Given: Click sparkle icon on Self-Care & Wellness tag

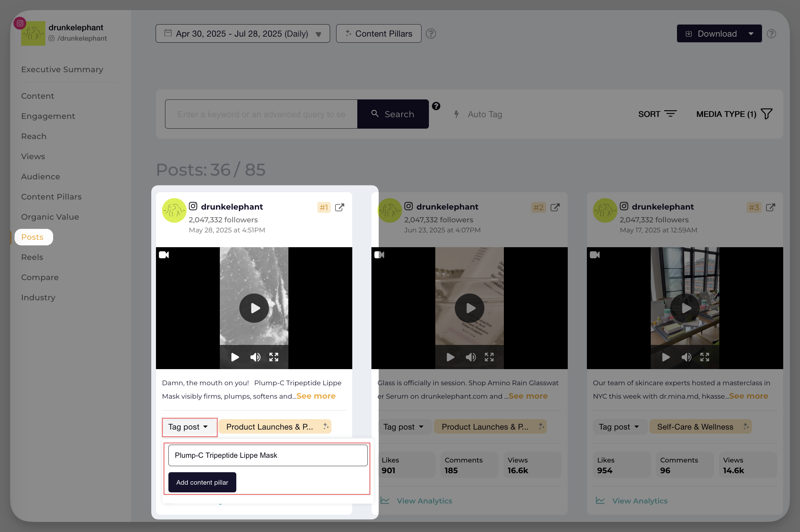Looking at the screenshot, I should point(746,426).
